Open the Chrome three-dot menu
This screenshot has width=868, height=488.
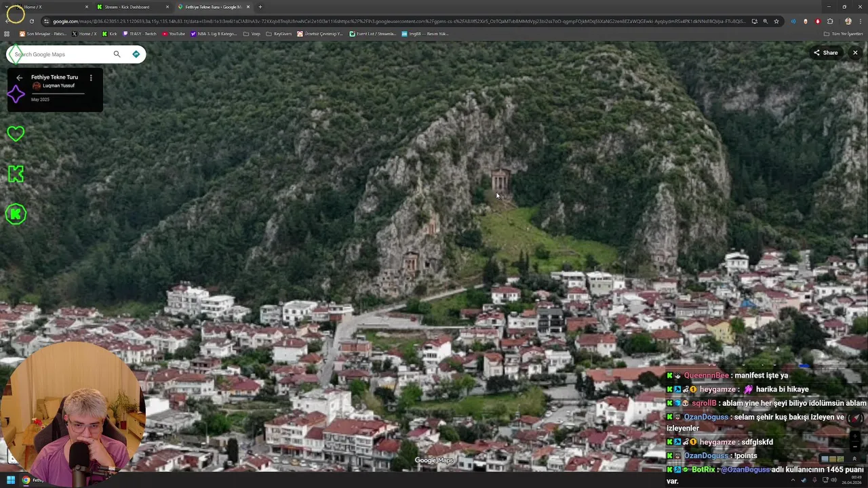coord(859,21)
